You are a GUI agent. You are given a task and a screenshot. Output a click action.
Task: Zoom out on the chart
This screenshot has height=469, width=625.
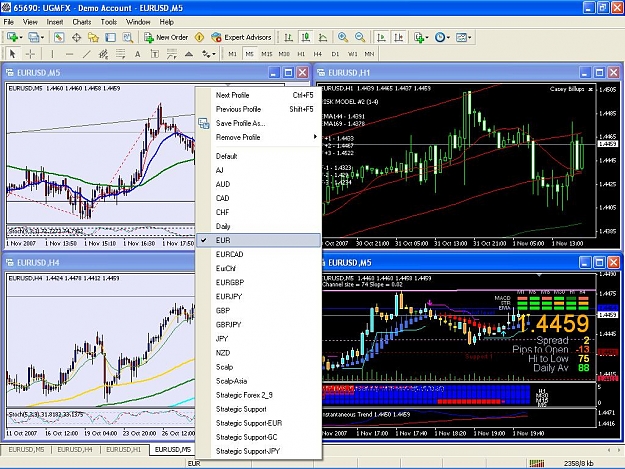pos(360,37)
